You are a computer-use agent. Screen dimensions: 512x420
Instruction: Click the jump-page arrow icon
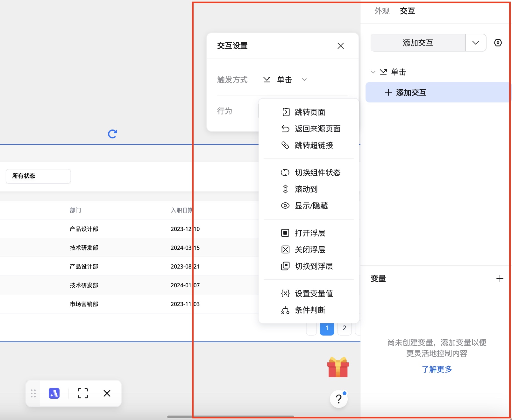pos(285,112)
